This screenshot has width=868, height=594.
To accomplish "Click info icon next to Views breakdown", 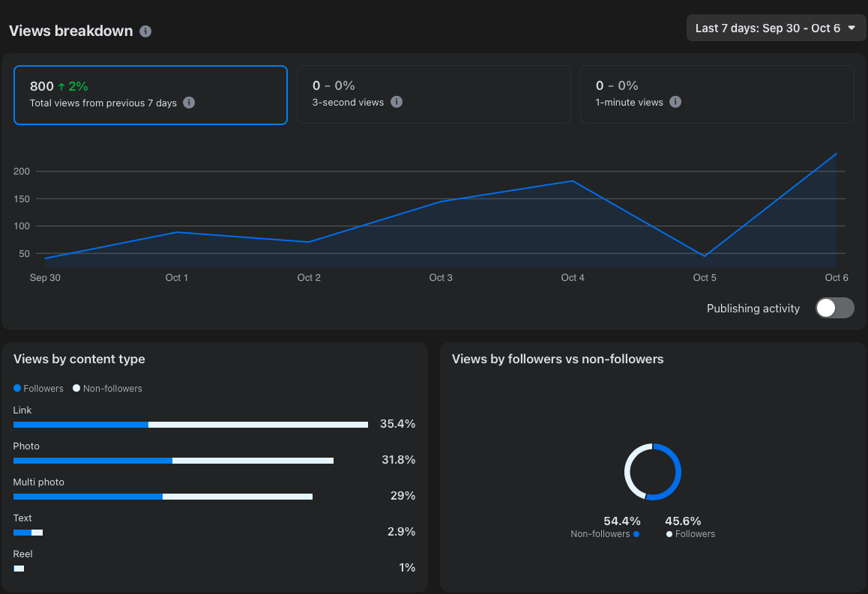I will [x=145, y=31].
